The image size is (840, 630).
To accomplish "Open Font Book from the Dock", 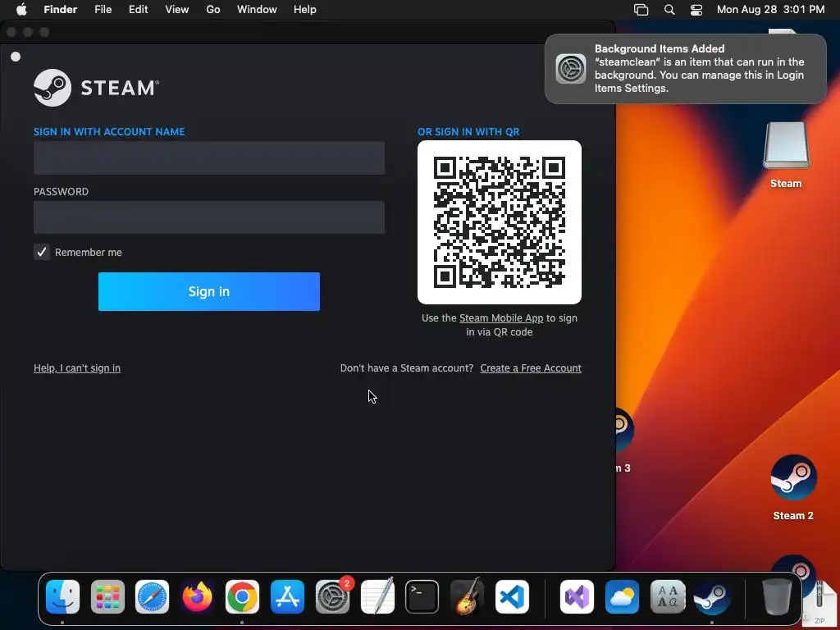I will click(667, 596).
